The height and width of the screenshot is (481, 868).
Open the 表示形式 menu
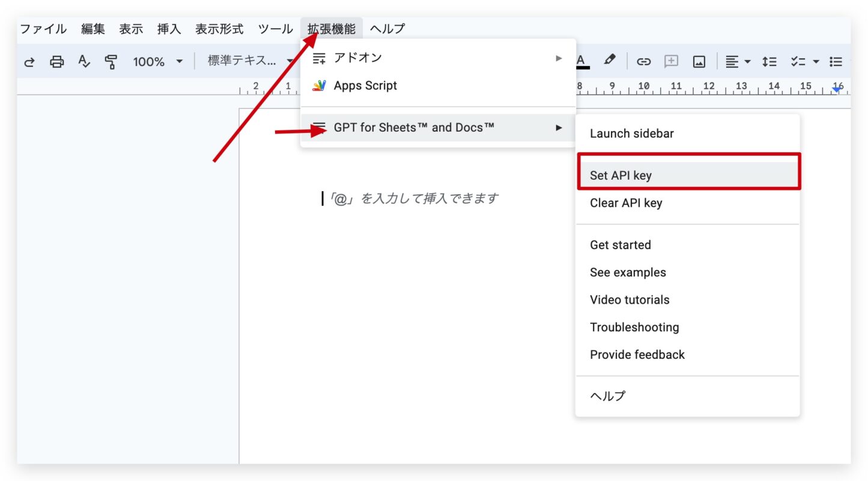coord(219,29)
